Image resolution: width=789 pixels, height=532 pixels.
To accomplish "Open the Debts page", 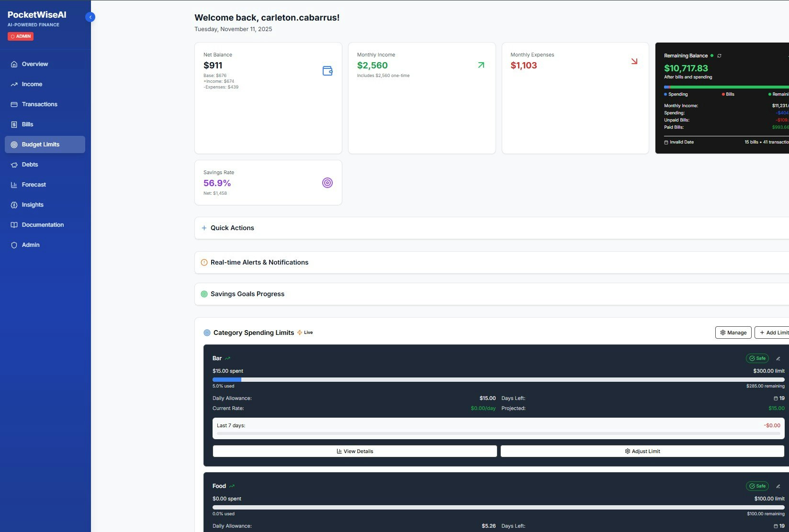I will click(45, 165).
